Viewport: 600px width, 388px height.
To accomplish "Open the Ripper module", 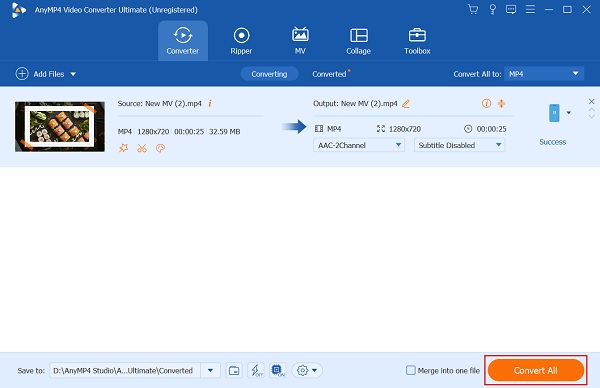I will 241,41.
